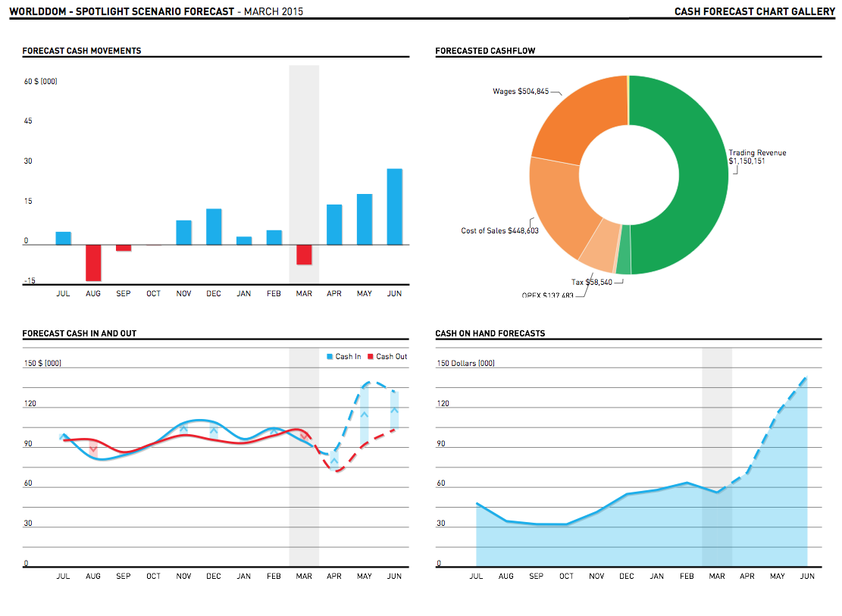Click the 'CASH FORECAST CHART GALLERY' title
This screenshot has height=616, width=842.
(755, 11)
